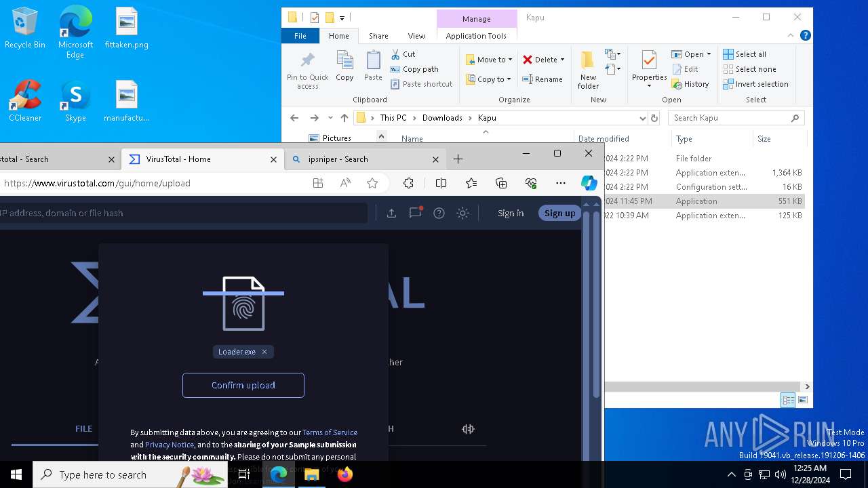Add this page to favorites star

click(x=372, y=183)
